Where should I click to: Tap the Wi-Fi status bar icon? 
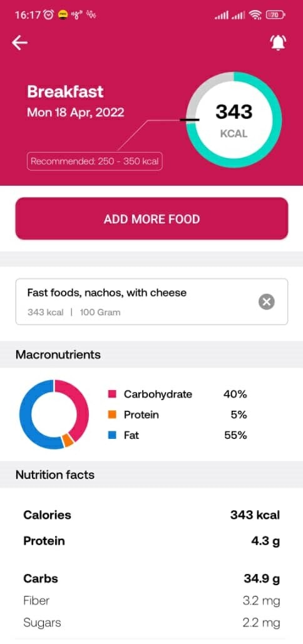click(255, 15)
